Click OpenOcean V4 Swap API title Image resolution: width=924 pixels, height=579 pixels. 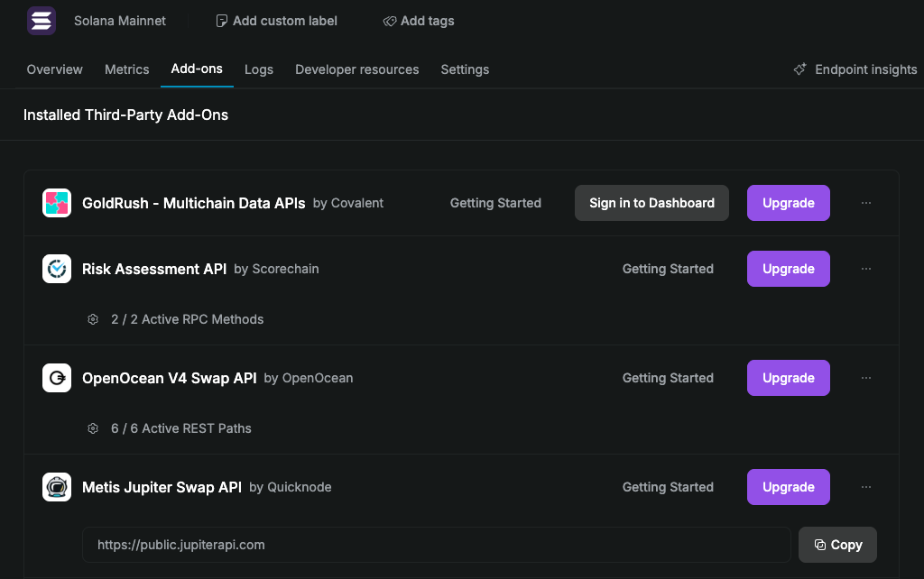[x=169, y=378]
